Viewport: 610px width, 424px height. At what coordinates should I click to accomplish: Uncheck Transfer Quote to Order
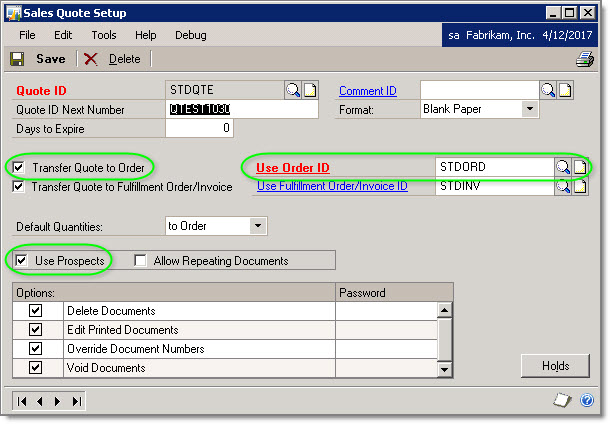pos(18,168)
